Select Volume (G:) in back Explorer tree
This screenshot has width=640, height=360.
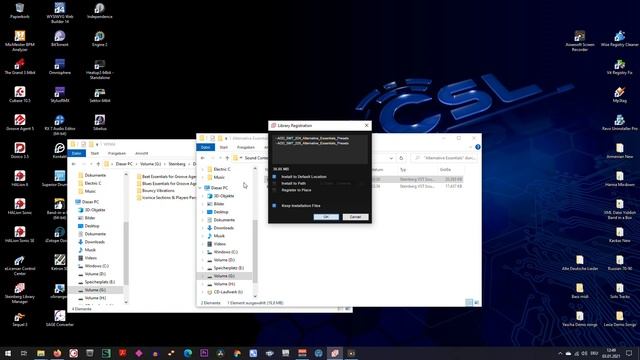point(96,290)
